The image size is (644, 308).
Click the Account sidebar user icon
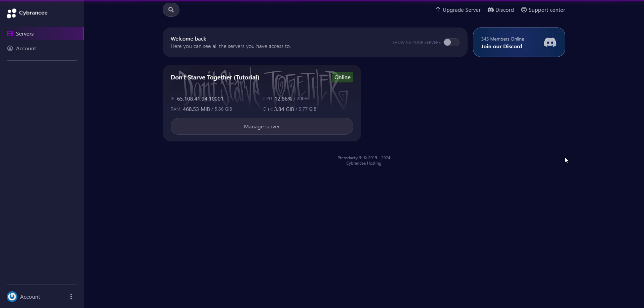click(10, 48)
